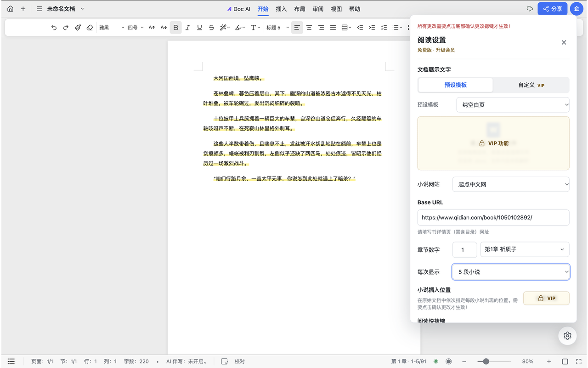Align text right
588x368 pixels.
coord(321,28)
